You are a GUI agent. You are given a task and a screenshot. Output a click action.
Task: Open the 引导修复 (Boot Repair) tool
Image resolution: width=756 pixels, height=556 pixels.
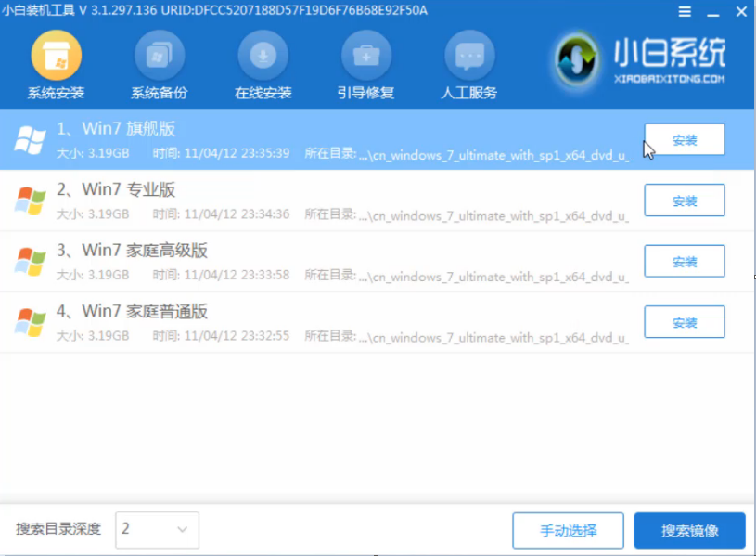[x=365, y=62]
